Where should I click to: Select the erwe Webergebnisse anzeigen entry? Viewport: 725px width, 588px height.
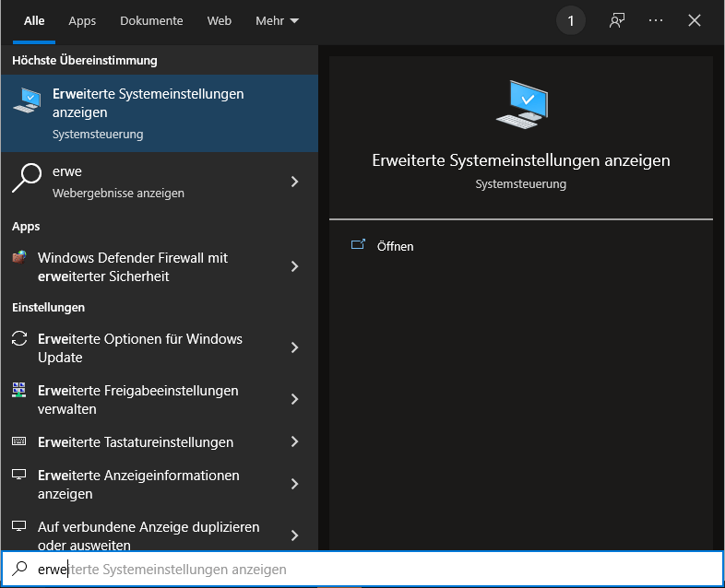(x=160, y=182)
